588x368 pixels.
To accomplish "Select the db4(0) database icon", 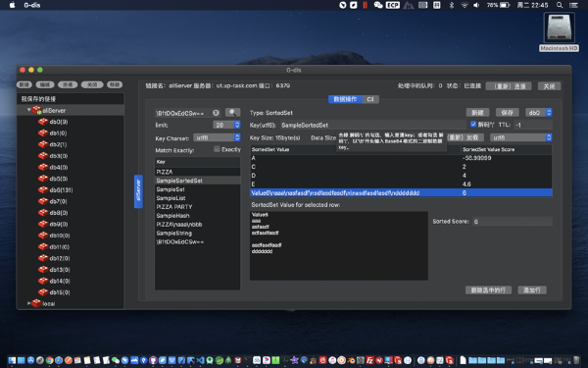I will (x=43, y=167).
